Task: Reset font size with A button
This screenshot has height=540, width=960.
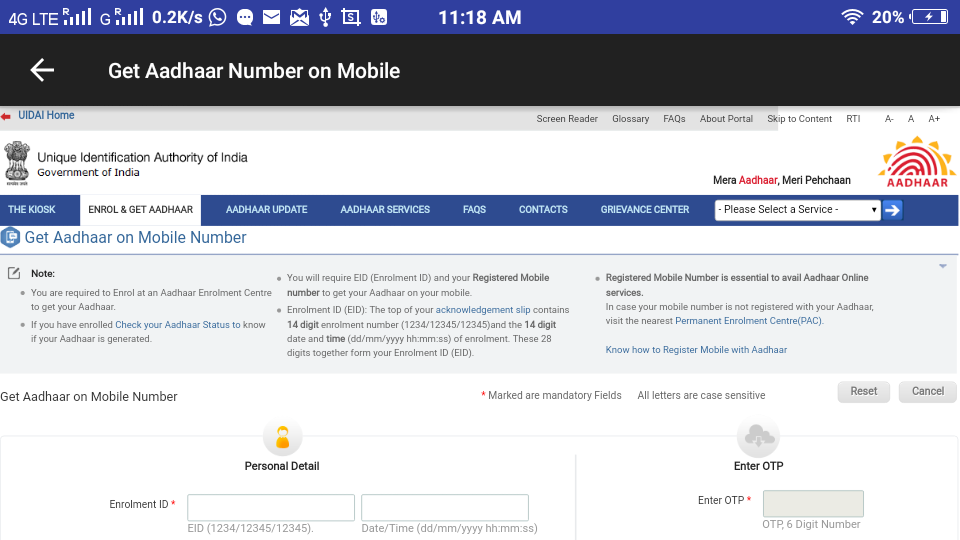Action: coord(911,119)
